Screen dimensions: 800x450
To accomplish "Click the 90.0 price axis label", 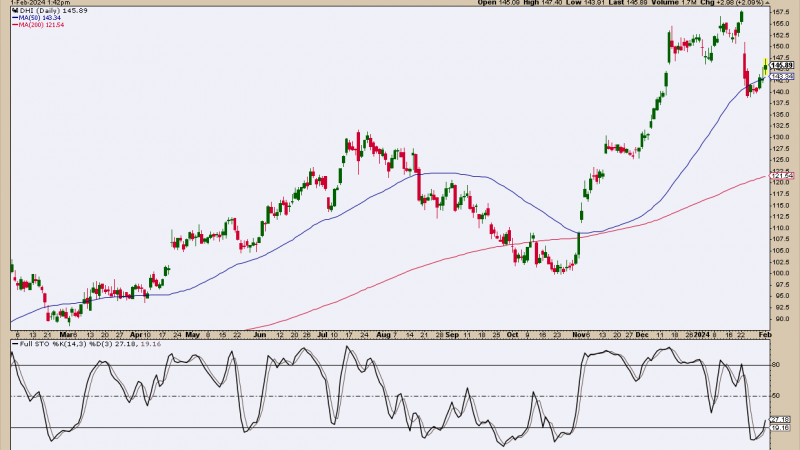I will pyautogui.click(x=780, y=319).
